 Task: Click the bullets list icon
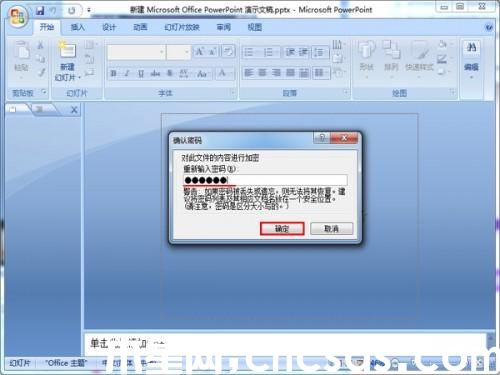250,52
